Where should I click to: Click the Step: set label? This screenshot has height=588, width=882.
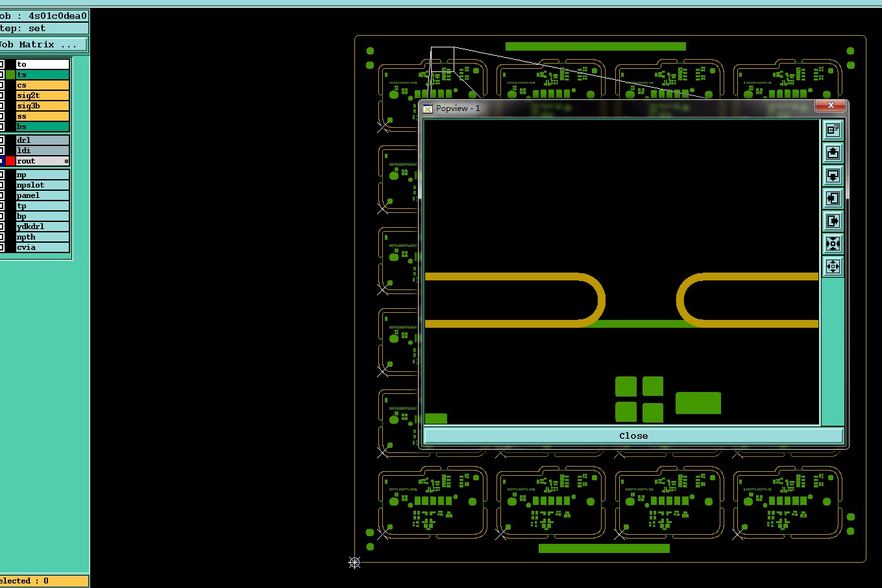[43, 28]
